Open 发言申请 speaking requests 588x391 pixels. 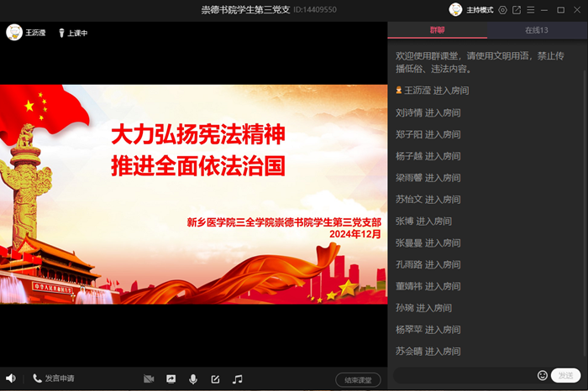[53, 378]
